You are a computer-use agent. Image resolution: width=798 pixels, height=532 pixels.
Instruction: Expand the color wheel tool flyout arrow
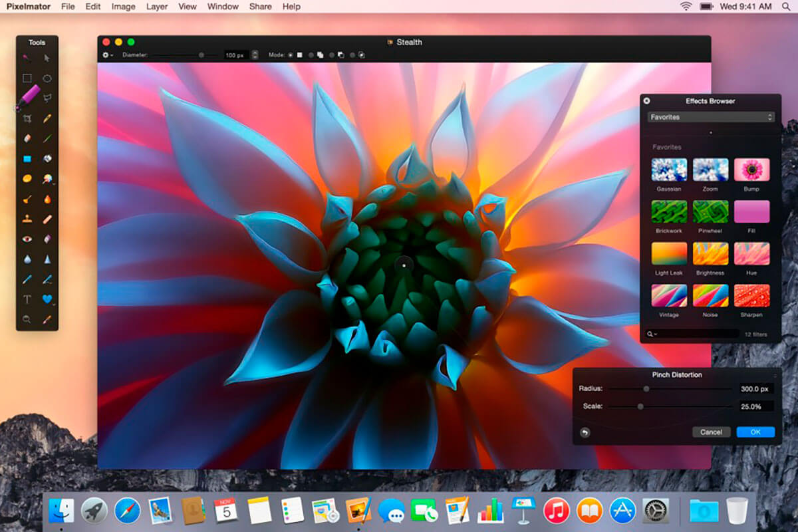[x=54, y=183]
